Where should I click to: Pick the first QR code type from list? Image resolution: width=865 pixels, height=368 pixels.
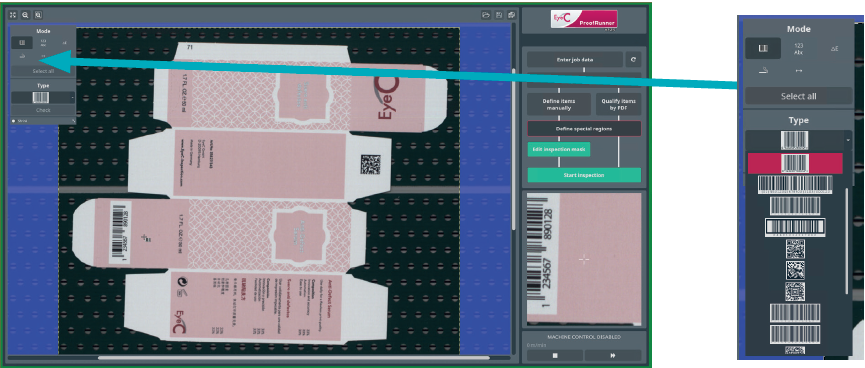click(x=795, y=249)
